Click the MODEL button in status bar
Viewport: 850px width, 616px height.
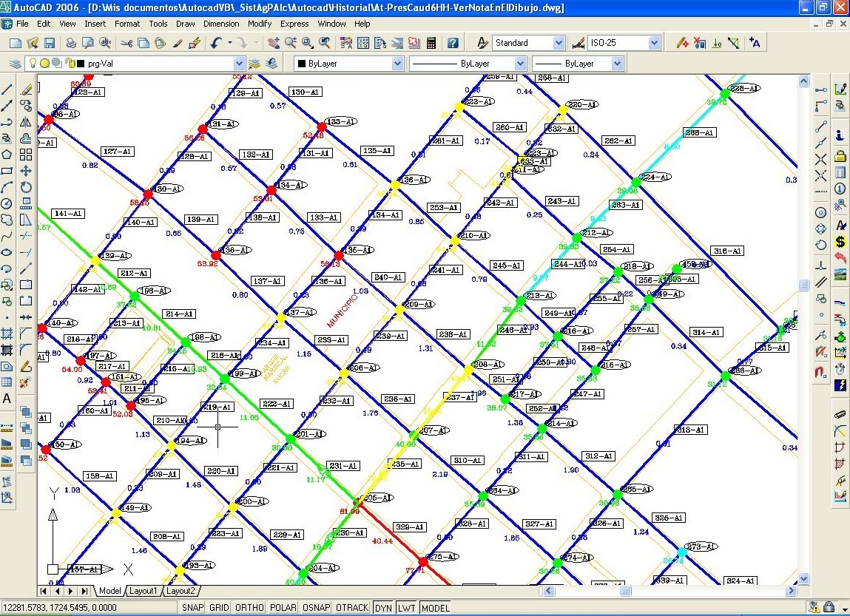pyautogui.click(x=435, y=608)
